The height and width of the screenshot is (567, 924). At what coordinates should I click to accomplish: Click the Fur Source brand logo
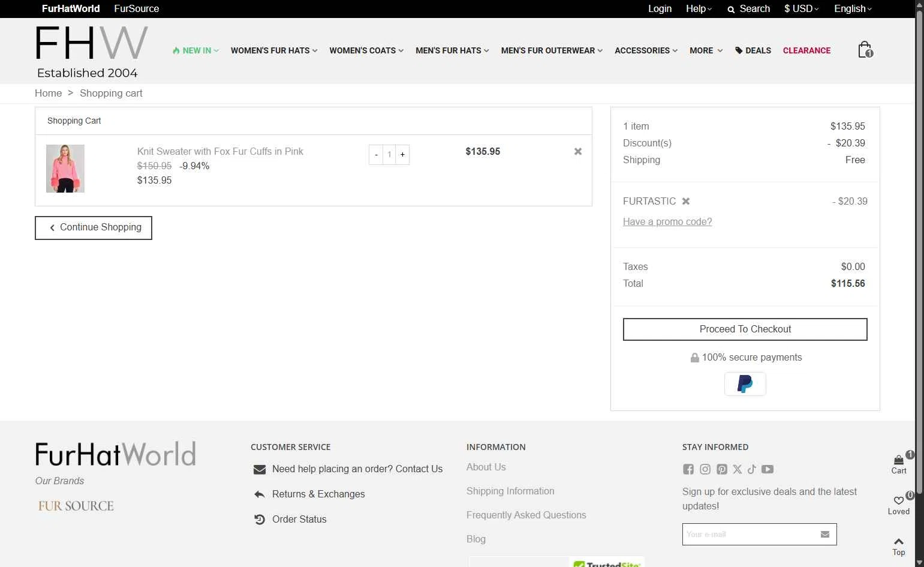tap(76, 506)
